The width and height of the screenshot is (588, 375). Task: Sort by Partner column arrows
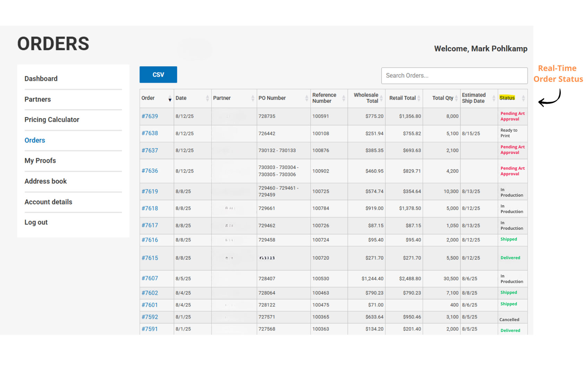pyautogui.click(x=253, y=98)
